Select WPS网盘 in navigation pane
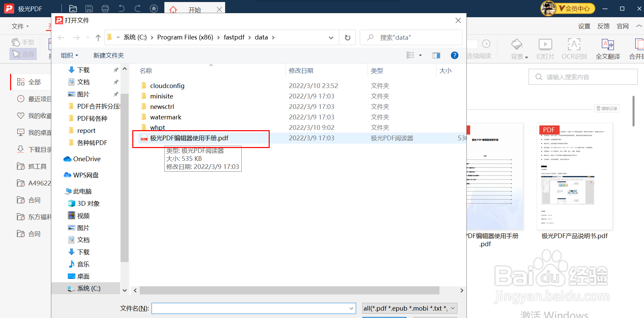The height and width of the screenshot is (318, 644). tap(86, 175)
